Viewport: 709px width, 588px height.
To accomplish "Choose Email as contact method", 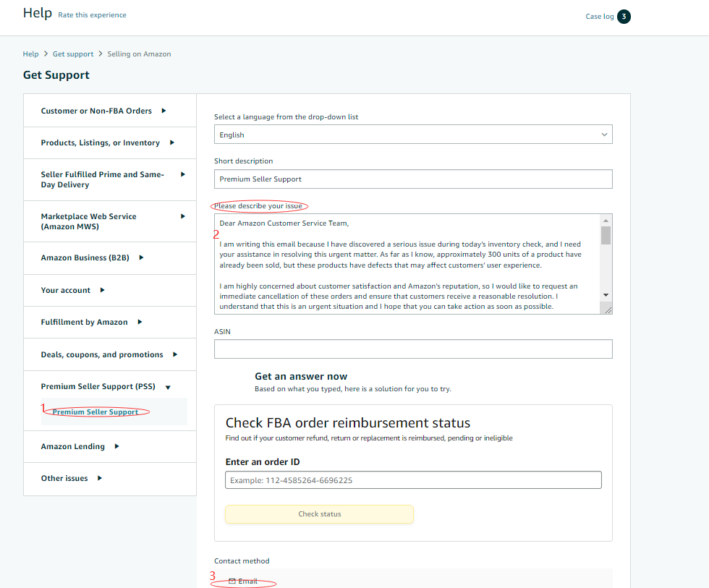I will click(x=243, y=581).
